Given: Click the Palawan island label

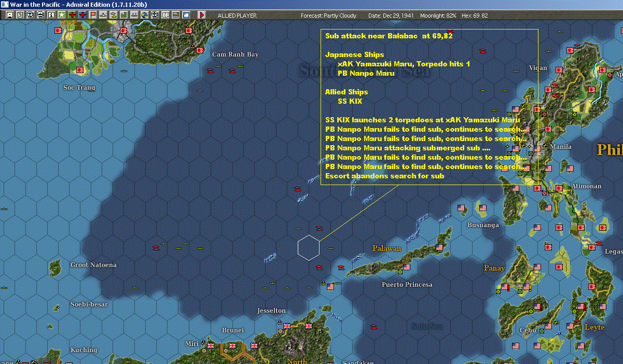Looking at the screenshot, I should (386, 248).
